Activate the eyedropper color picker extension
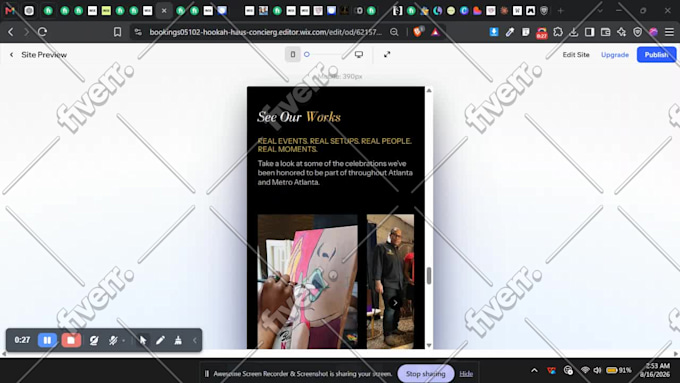680x383 pixels. pyautogui.click(x=510, y=32)
